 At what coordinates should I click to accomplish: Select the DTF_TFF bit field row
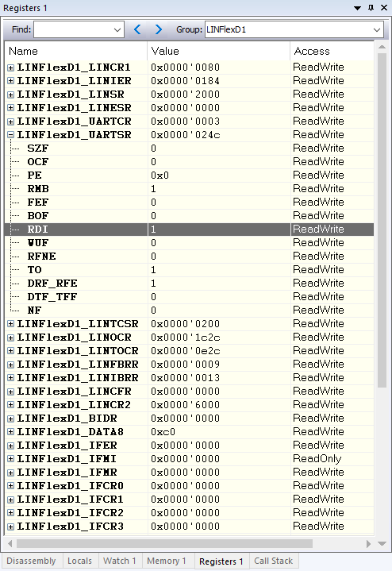[x=190, y=297]
